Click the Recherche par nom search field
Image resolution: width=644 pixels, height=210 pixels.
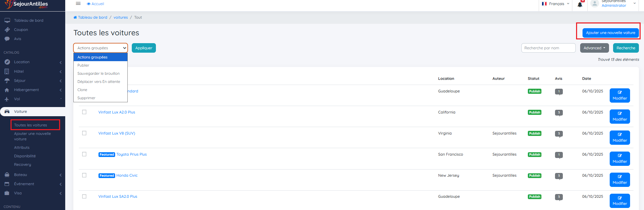click(548, 48)
